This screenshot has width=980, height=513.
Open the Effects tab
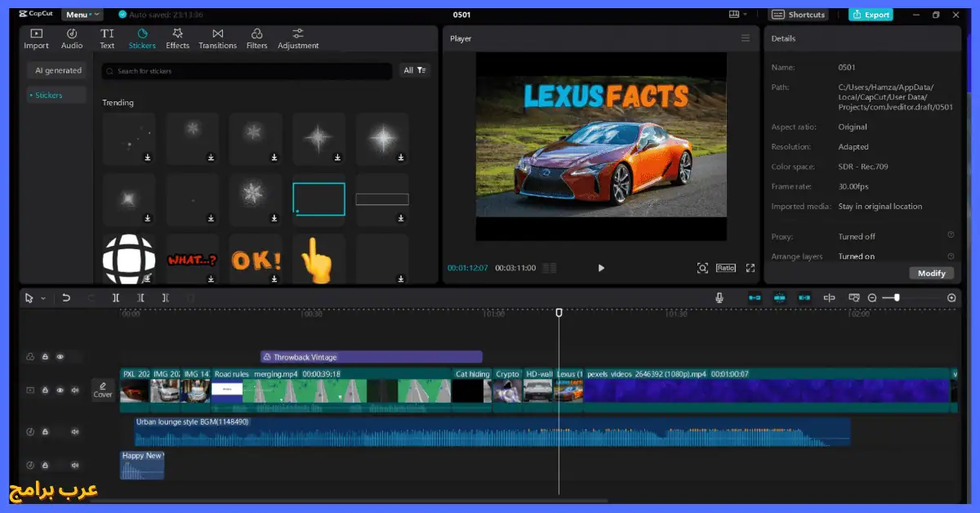tap(177, 38)
